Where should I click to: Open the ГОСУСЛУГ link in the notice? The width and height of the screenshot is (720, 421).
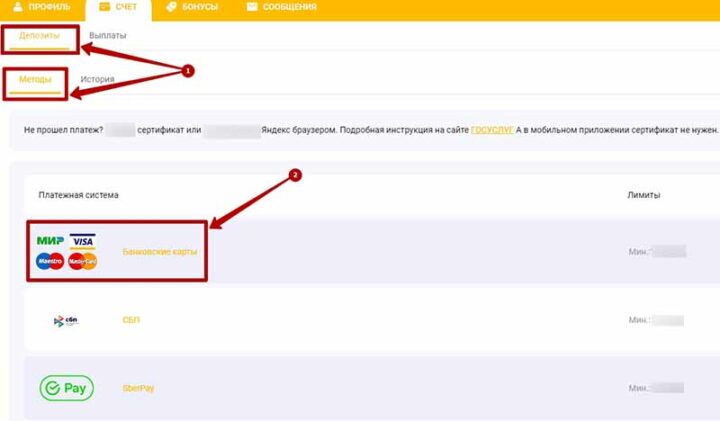(x=492, y=130)
